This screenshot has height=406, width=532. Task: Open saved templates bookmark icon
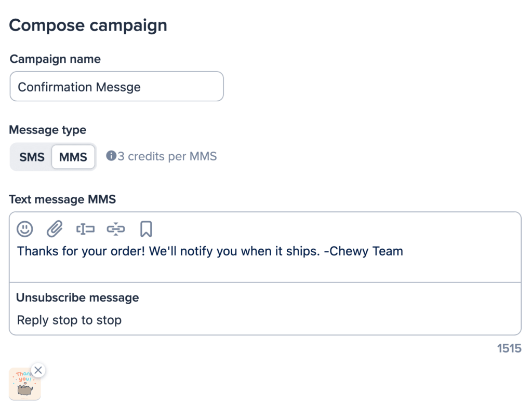tap(146, 228)
